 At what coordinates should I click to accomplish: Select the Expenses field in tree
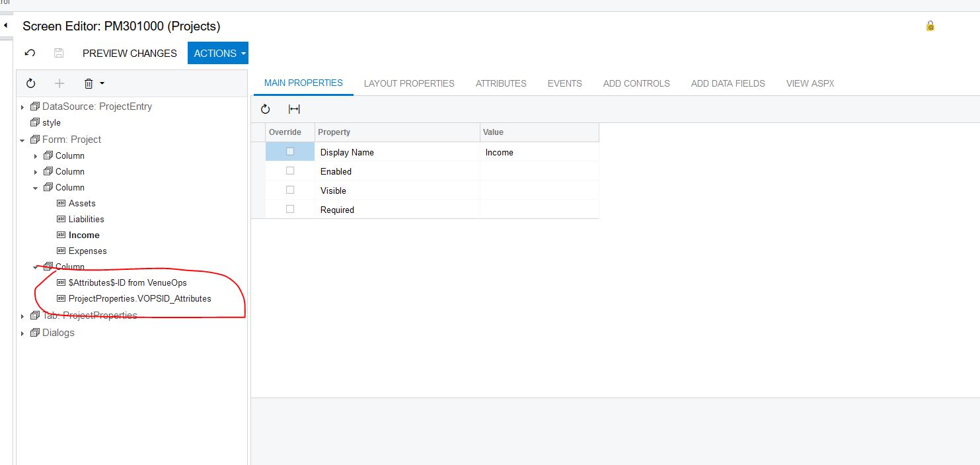click(x=87, y=251)
